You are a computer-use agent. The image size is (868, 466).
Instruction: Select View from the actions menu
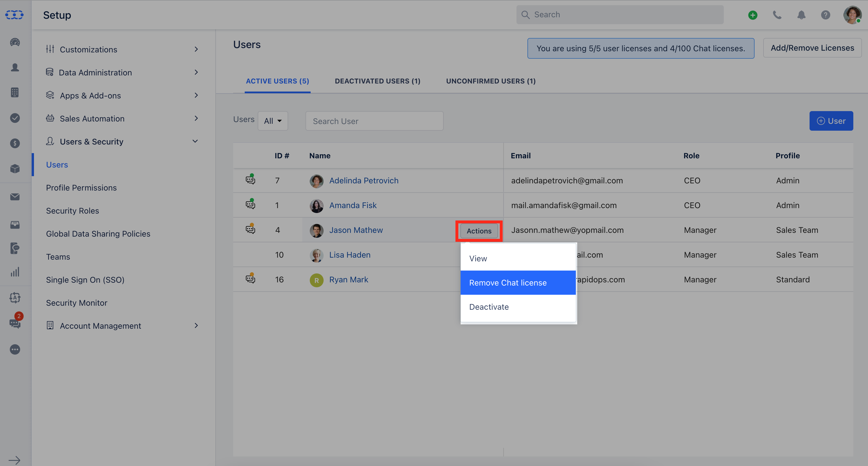[518, 258]
